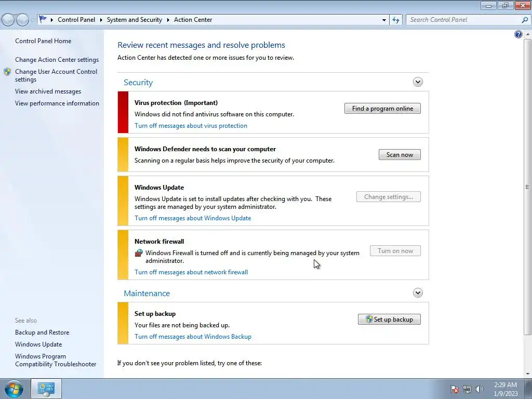Viewport: 532px width, 399px height.
Task: Click the Action Center flag icon in address bar
Action: tap(43, 19)
